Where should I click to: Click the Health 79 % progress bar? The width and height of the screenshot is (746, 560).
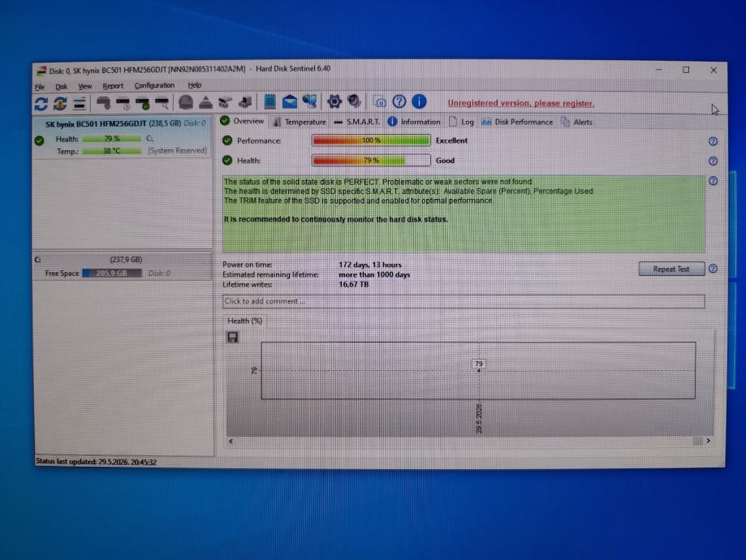pos(371,161)
